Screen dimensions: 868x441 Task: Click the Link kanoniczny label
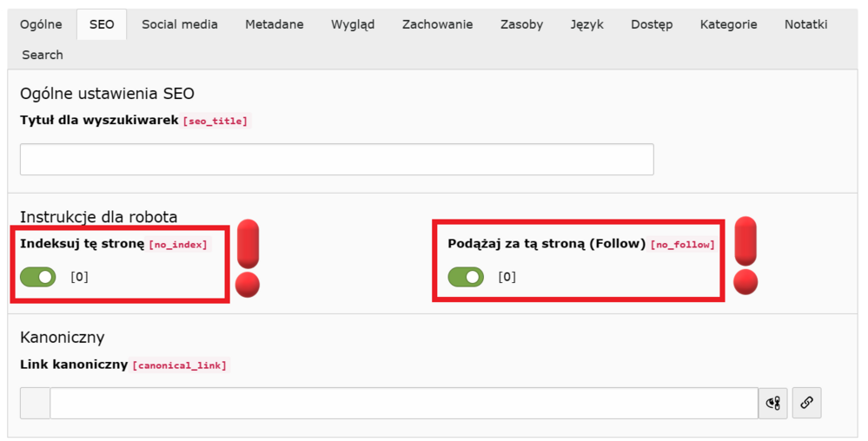click(74, 365)
